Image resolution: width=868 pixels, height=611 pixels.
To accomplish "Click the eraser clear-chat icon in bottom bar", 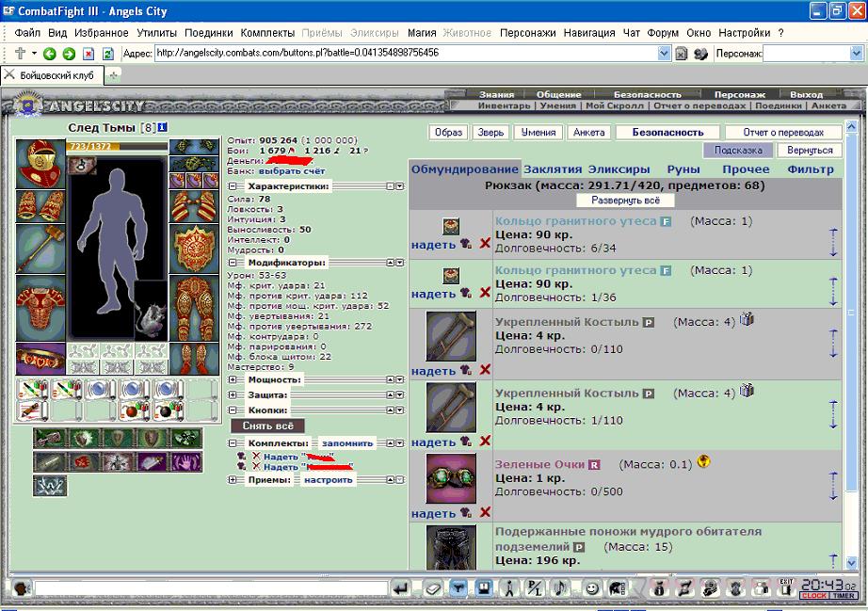I will (432, 588).
